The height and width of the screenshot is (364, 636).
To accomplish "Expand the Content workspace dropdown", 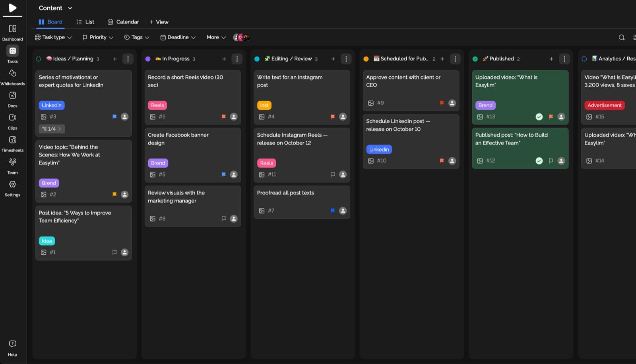I will (56, 8).
